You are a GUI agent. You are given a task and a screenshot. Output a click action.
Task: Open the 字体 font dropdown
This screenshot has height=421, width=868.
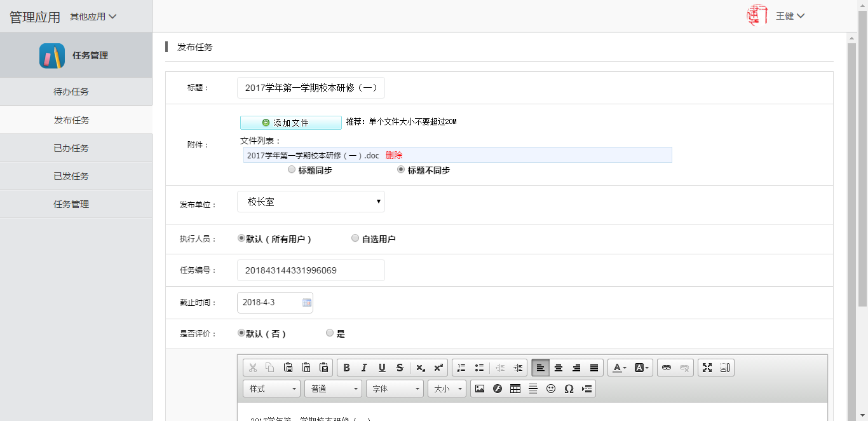point(395,389)
